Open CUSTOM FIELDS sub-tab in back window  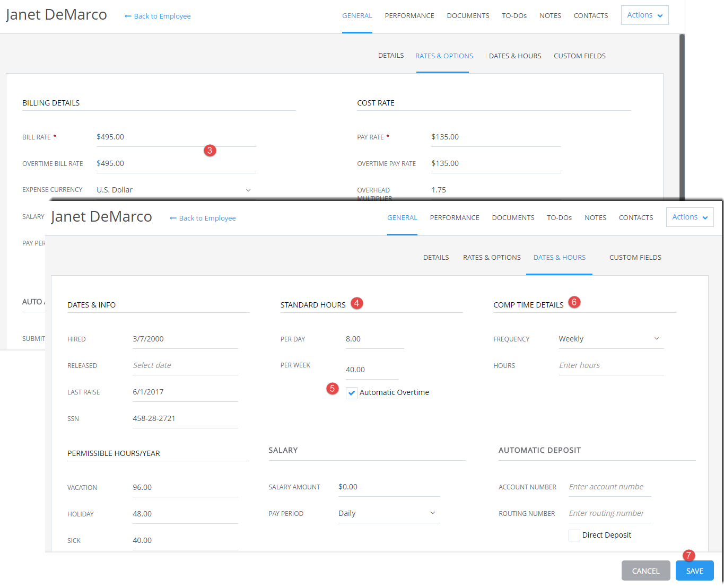point(580,56)
